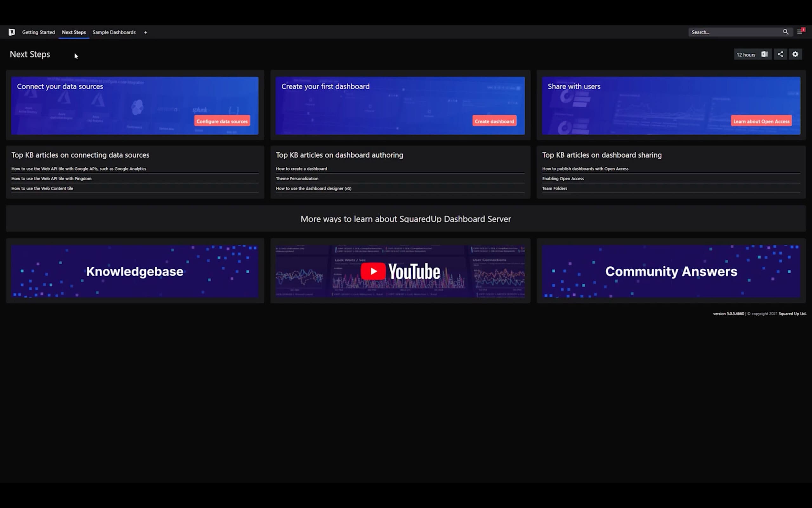
Task: Click the Squared Up Ltd. footer link
Action: click(x=792, y=314)
